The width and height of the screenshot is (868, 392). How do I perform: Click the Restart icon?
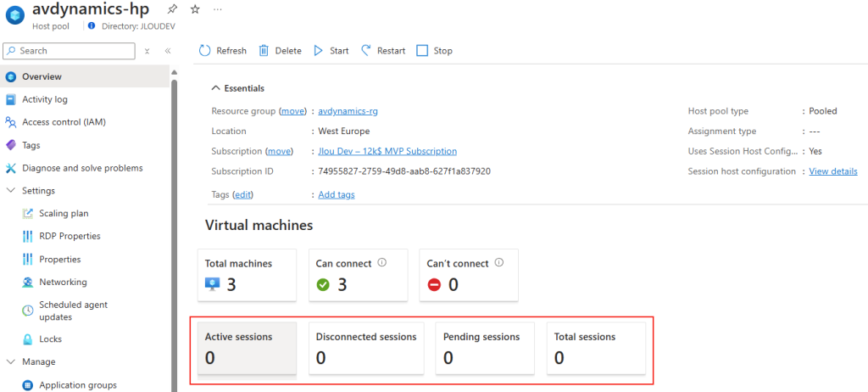(366, 50)
